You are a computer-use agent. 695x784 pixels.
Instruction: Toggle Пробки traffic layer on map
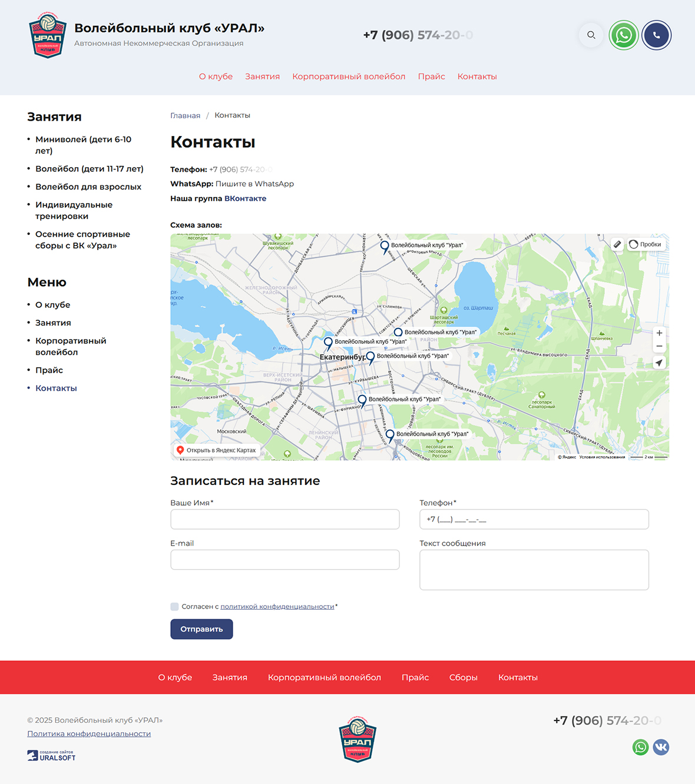pyautogui.click(x=646, y=244)
